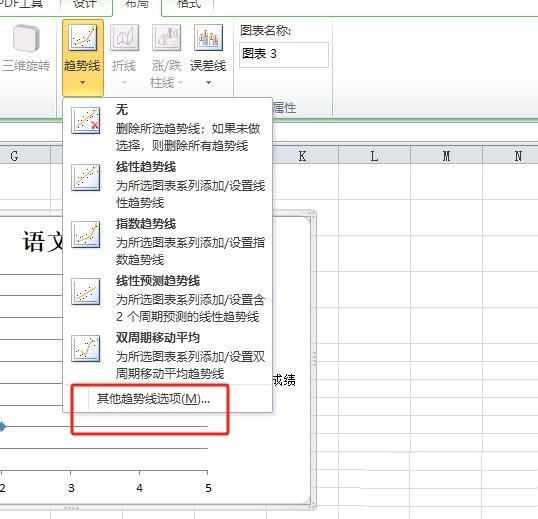Open 其他趋势线选项(M)... menu entry
The width and height of the screenshot is (538, 519).
point(153,399)
